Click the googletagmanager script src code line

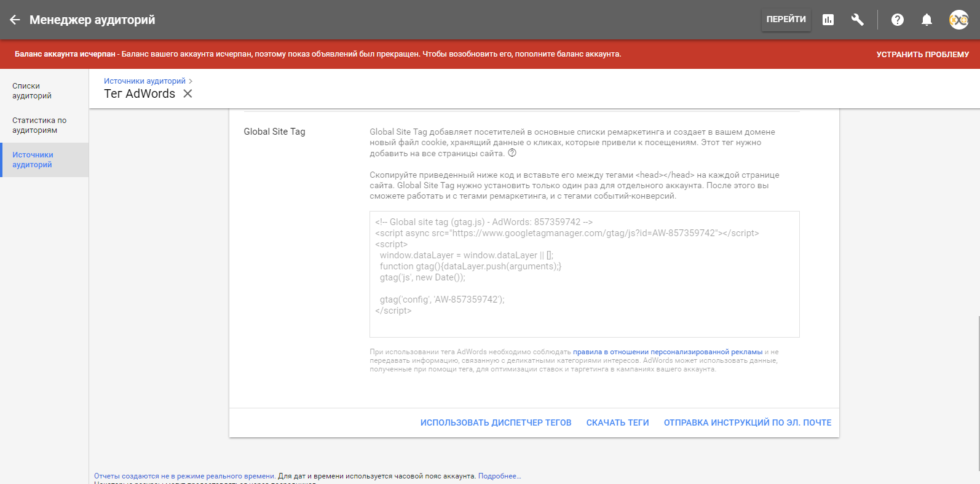pos(567,233)
